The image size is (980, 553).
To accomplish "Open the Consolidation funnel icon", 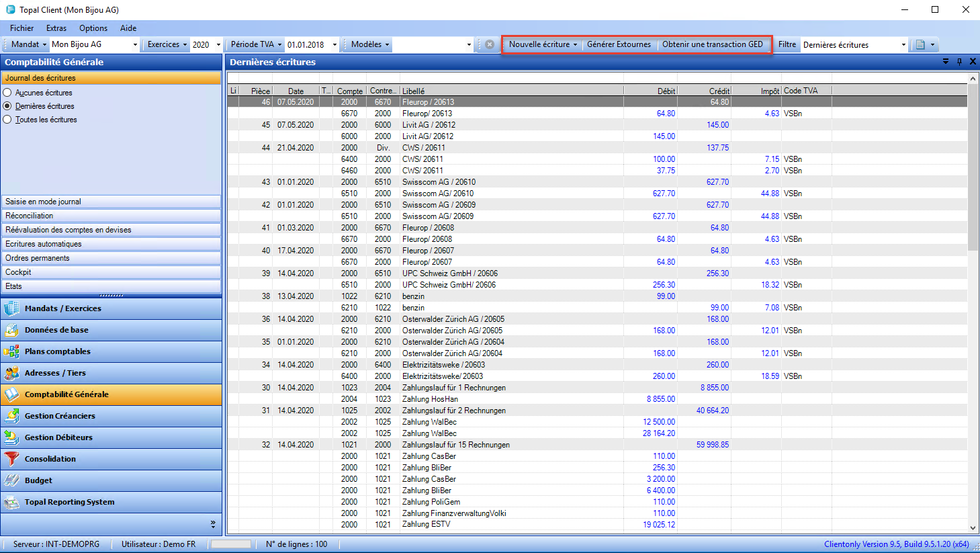I will [x=11, y=459].
